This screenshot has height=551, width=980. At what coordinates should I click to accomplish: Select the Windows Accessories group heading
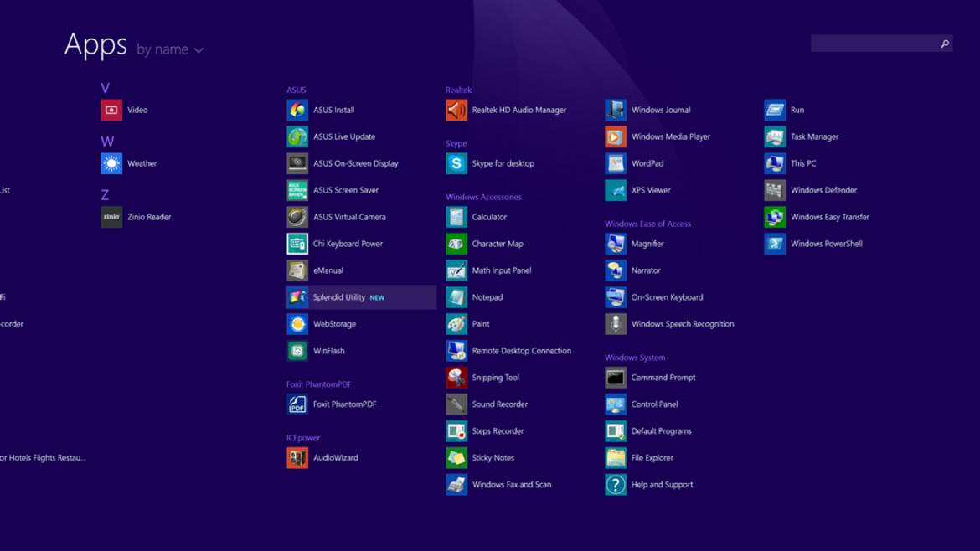pyautogui.click(x=483, y=197)
